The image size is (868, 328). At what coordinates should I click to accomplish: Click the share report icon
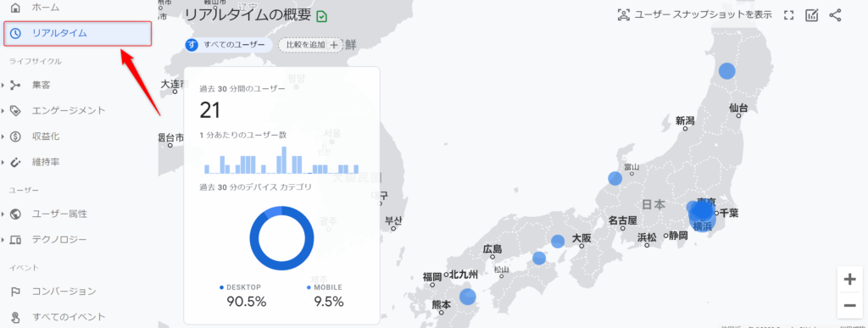pos(835,15)
